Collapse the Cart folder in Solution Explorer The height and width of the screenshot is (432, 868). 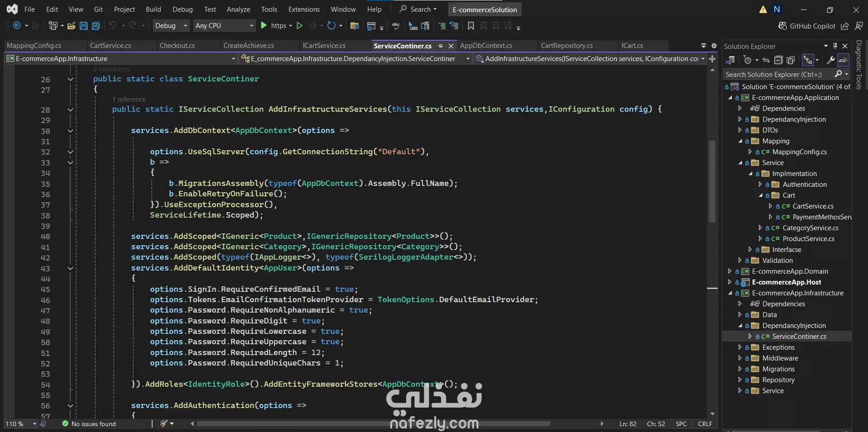click(761, 195)
